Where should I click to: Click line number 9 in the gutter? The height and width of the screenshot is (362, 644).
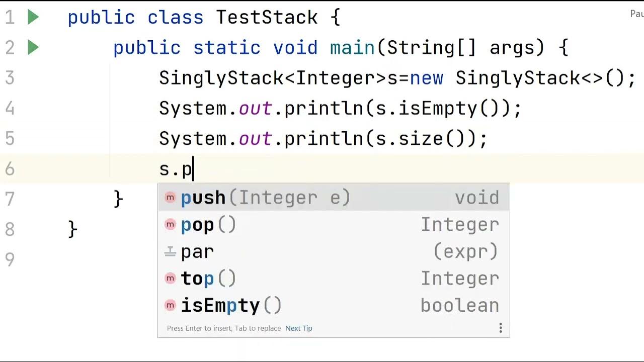[x=10, y=259]
